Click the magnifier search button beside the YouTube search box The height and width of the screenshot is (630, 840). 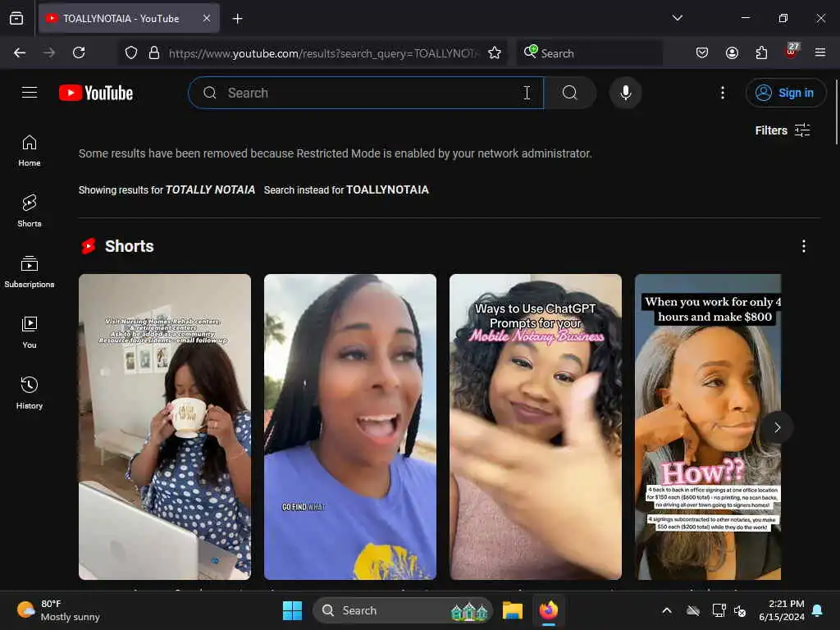pos(570,93)
